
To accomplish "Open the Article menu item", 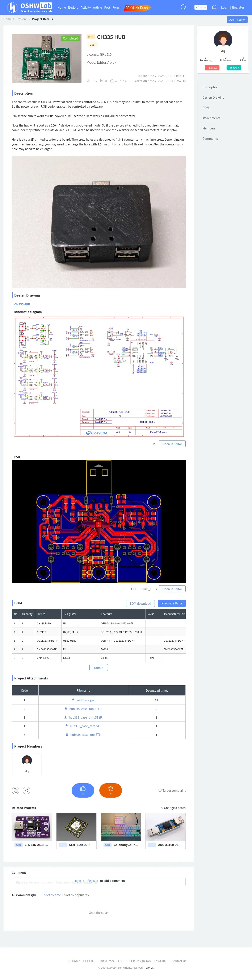I will pos(97,7).
